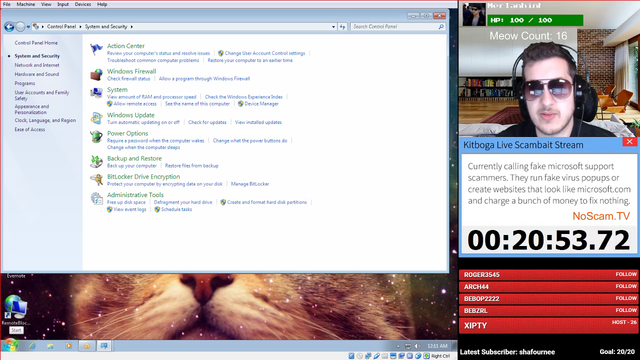640x360 pixels.
Task: Go to Control Panel Home
Action: point(36,43)
